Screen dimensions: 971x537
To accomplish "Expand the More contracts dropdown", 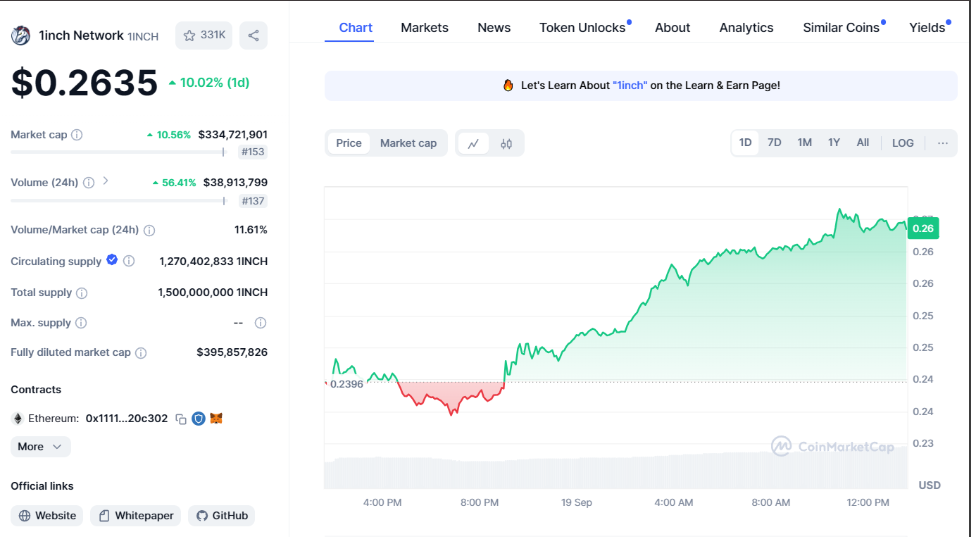I will (x=40, y=447).
